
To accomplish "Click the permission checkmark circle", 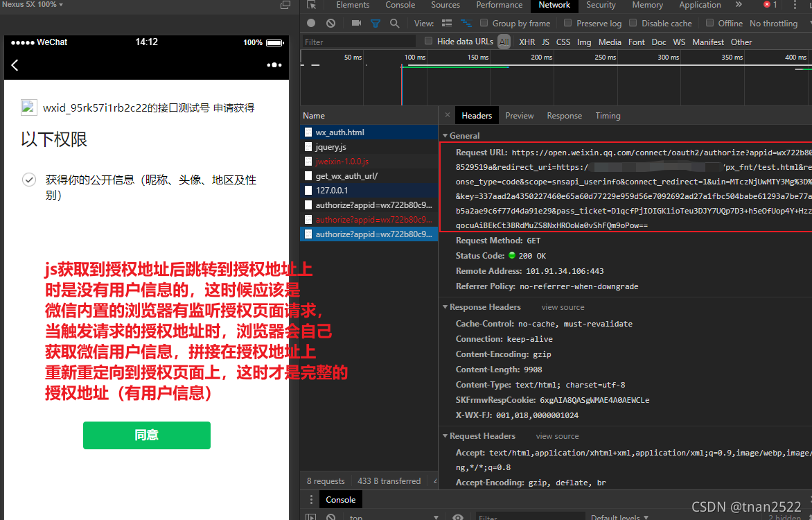I will (x=29, y=180).
